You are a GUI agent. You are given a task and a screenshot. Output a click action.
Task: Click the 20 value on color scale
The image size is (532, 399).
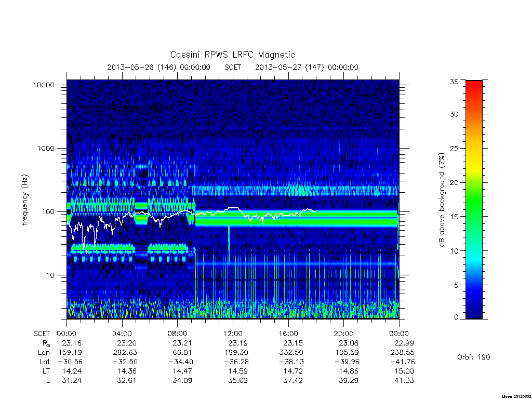(454, 182)
